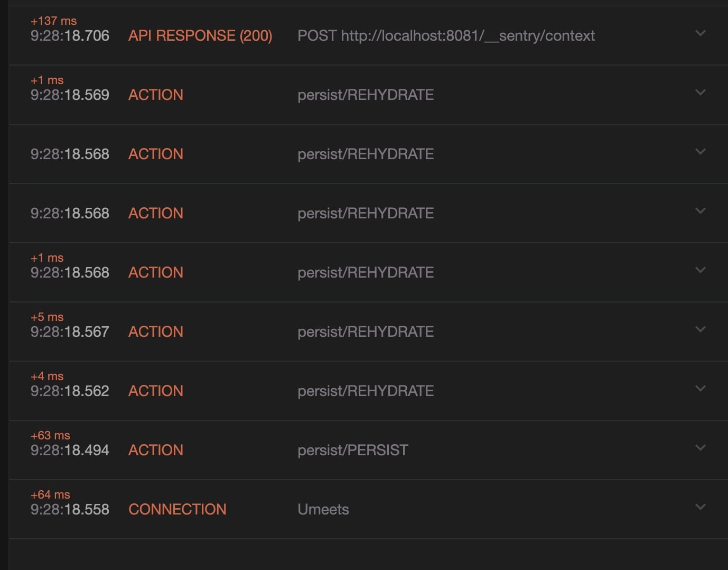Image resolution: width=728 pixels, height=570 pixels.
Task: Expand the chevron on the +5 ms REHYDRATE row
Action: point(700,329)
